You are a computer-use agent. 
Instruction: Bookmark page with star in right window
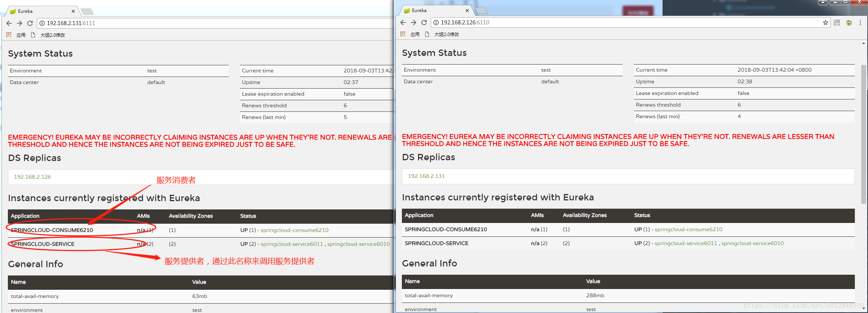[x=826, y=23]
